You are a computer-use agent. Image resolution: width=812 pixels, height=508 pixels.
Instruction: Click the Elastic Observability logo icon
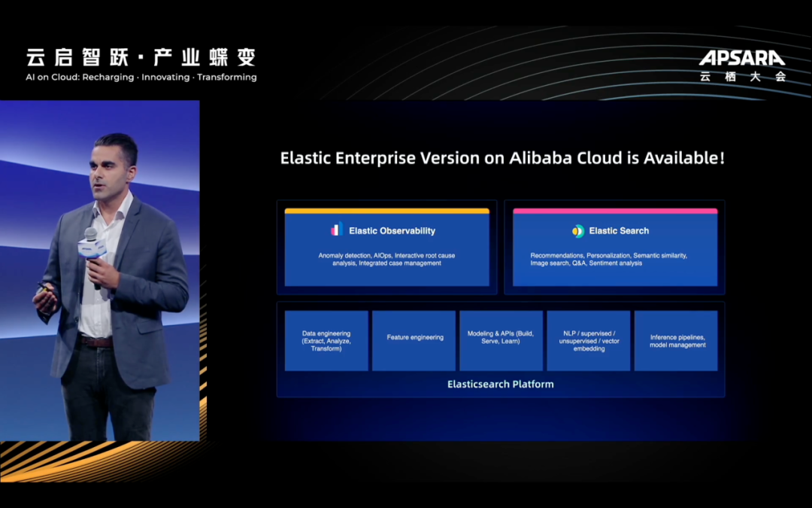(x=337, y=229)
